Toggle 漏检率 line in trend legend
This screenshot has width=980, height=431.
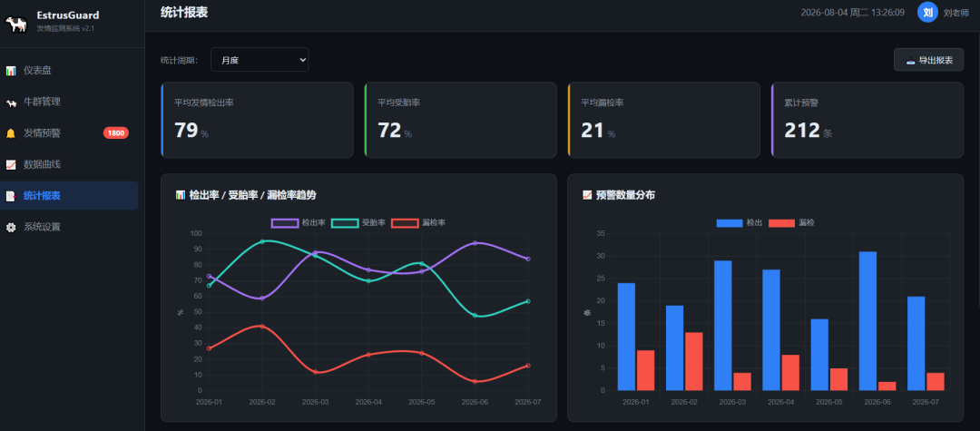point(418,222)
